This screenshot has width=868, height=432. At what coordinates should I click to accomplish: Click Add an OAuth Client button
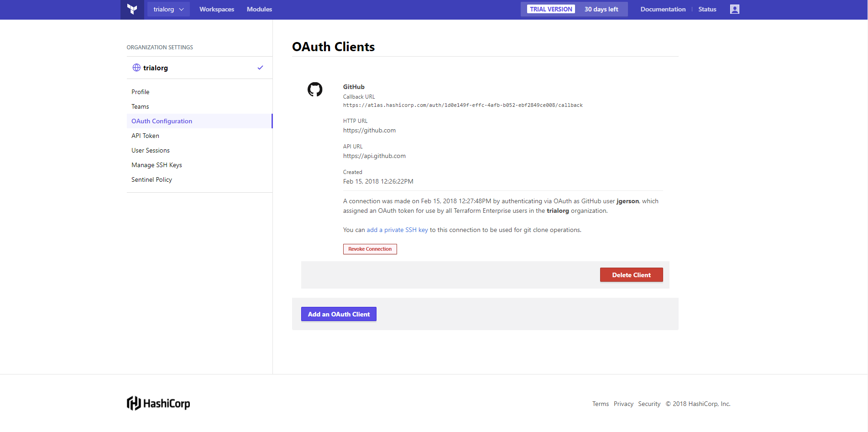[339, 314]
